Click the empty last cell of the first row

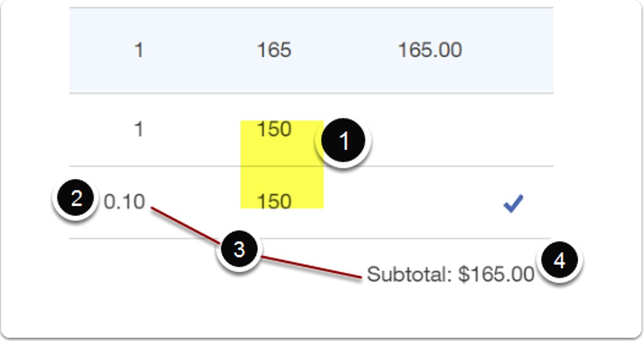point(513,50)
